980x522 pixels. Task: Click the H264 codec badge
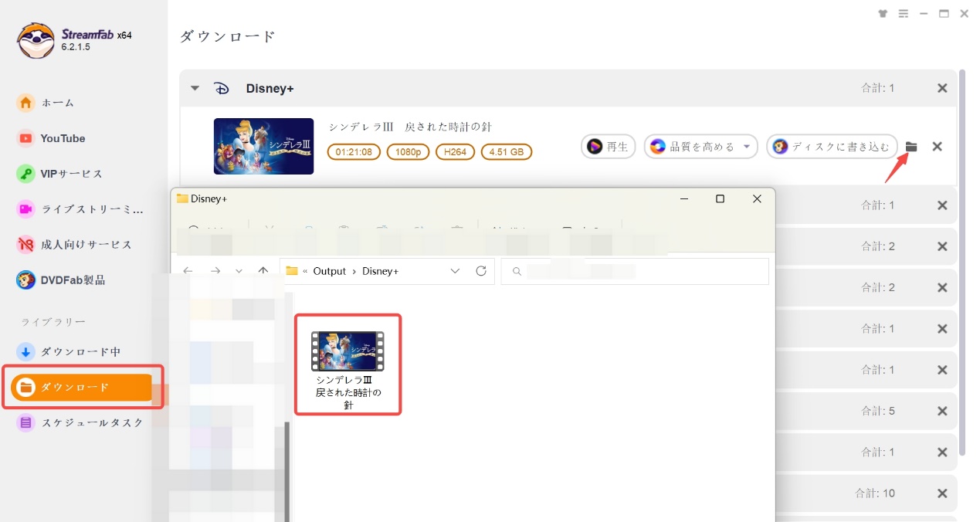click(x=456, y=152)
